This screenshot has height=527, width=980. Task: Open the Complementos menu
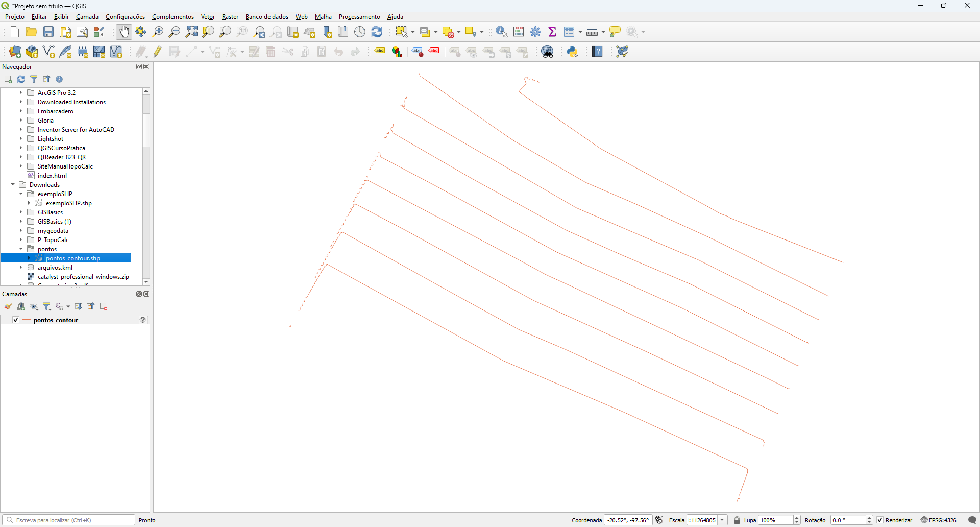173,17
